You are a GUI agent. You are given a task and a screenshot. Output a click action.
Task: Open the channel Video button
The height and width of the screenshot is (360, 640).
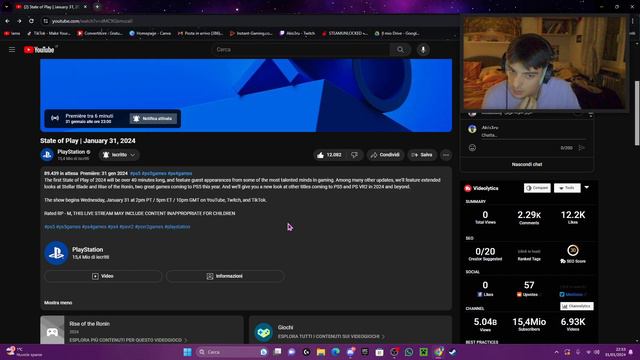(103, 276)
